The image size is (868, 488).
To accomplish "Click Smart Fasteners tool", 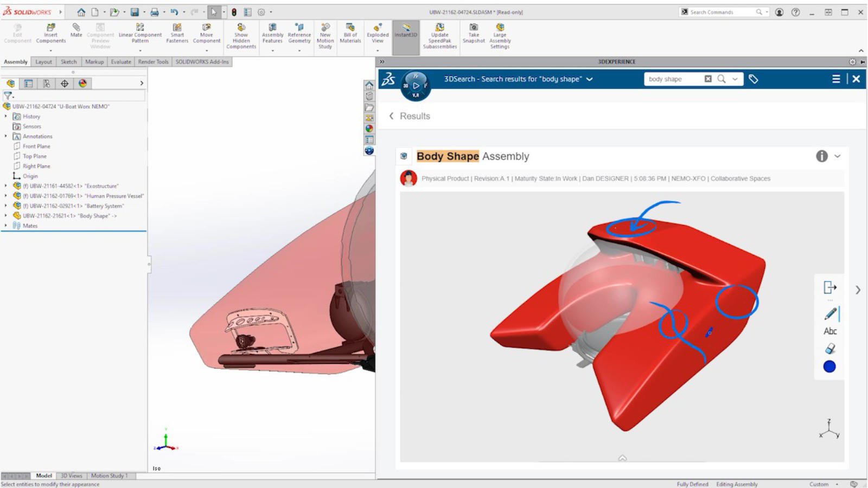I will point(177,34).
